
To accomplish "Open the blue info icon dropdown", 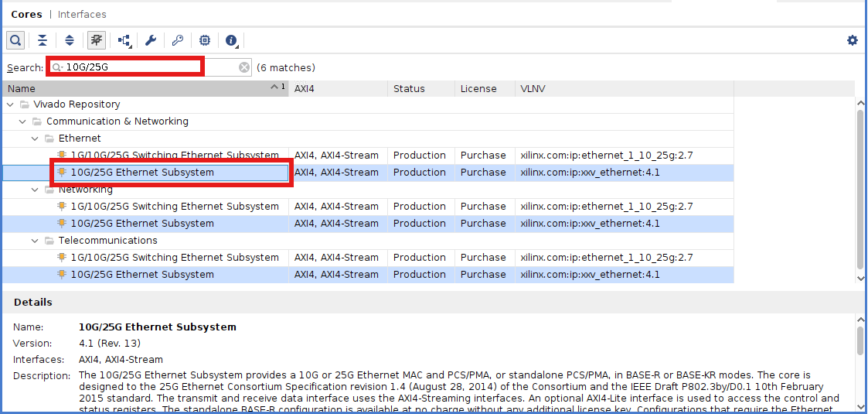I will click(231, 40).
